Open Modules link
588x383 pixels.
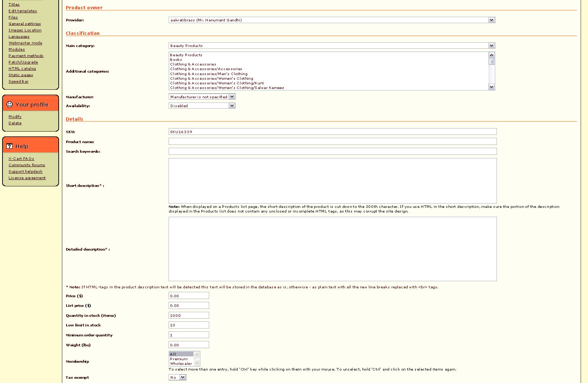(x=17, y=49)
